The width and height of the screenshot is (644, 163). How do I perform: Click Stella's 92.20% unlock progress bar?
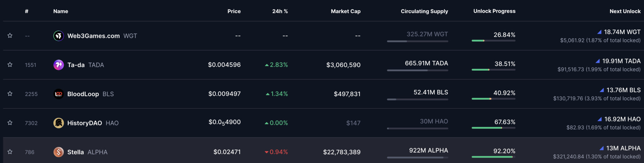493,157
